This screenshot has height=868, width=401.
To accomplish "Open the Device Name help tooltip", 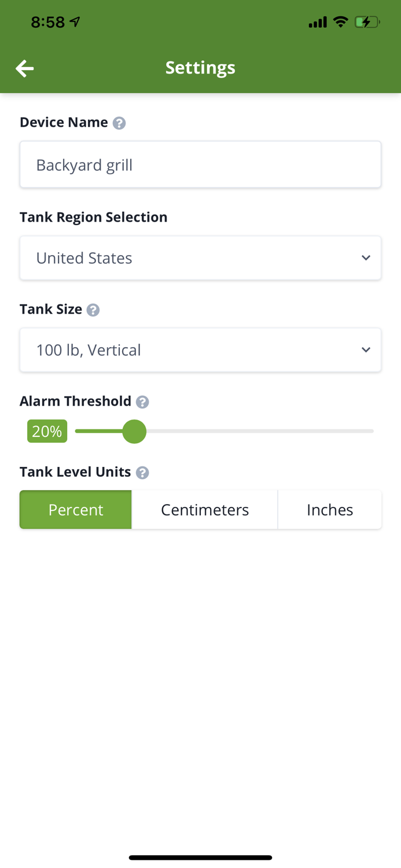I will pyautogui.click(x=120, y=123).
